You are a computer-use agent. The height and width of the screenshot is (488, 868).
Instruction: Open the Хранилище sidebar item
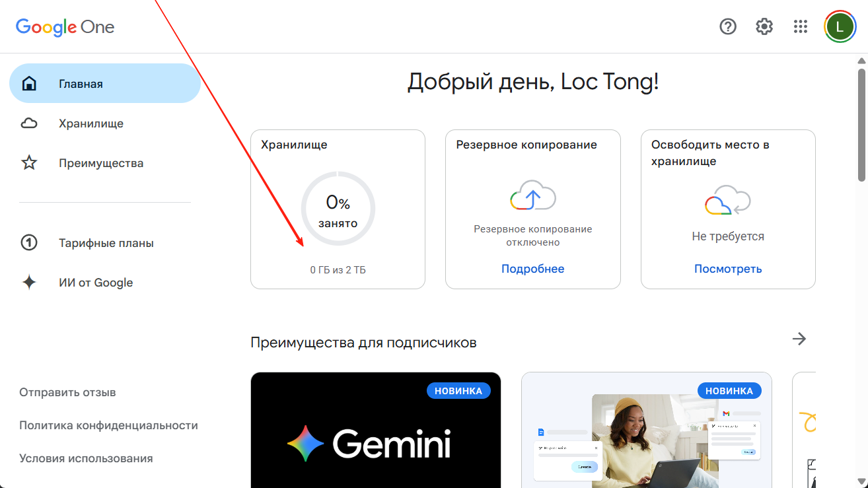click(105, 123)
